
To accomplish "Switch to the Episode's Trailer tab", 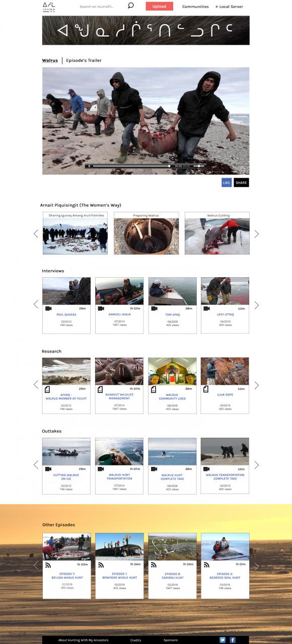I will point(84,60).
